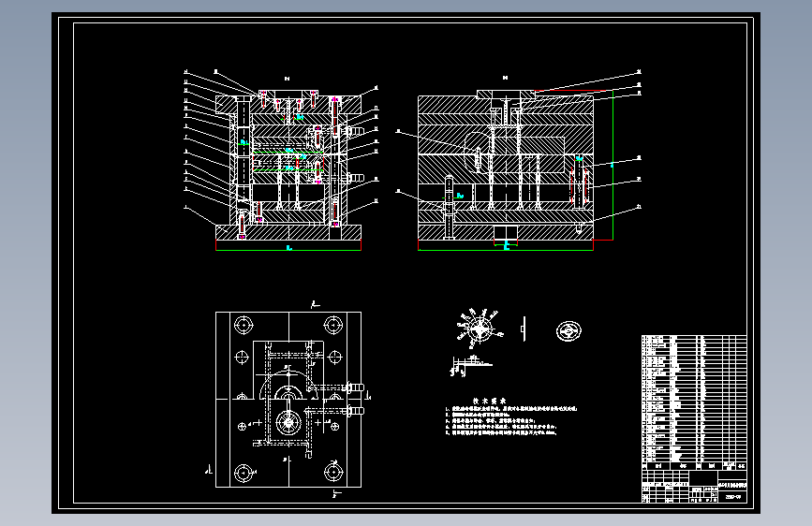Click the 技术要求 heading

[x=490, y=402]
